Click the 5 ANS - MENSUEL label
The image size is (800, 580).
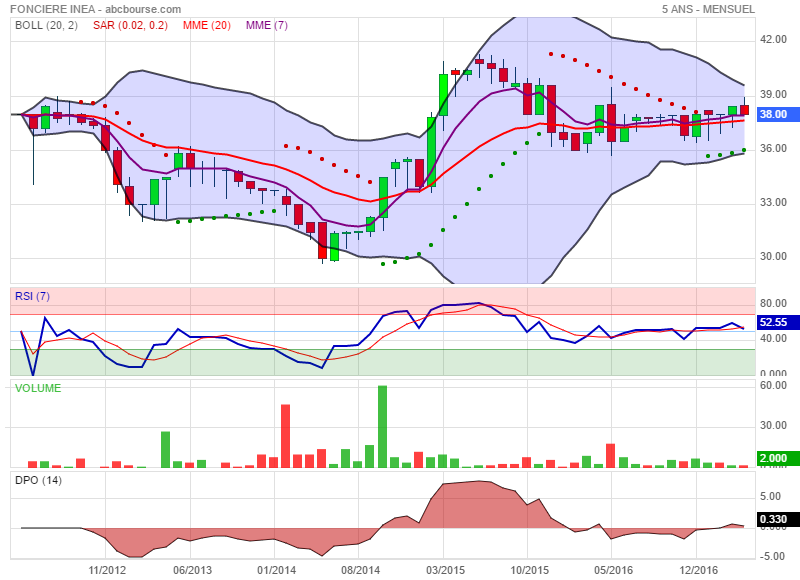coord(708,9)
